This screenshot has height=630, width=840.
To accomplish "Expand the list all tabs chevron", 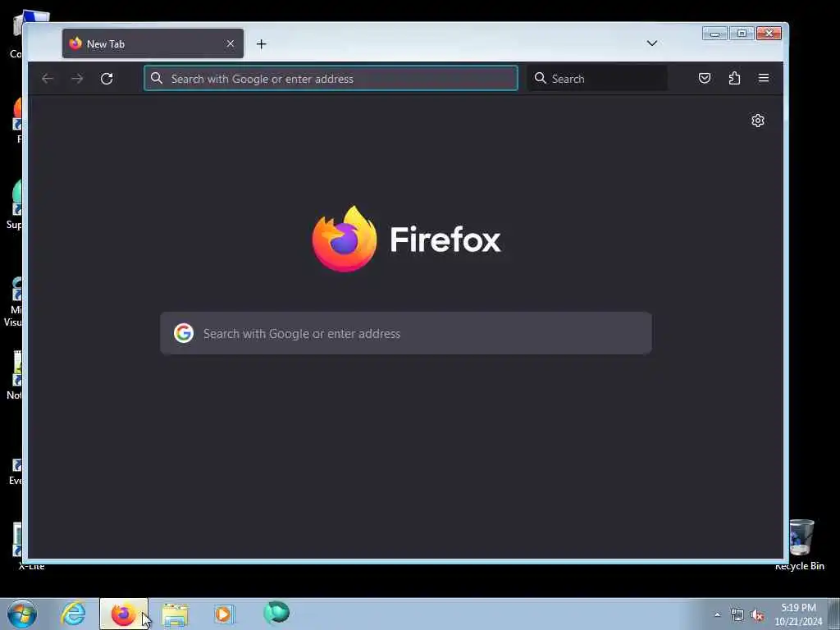I will tap(652, 43).
